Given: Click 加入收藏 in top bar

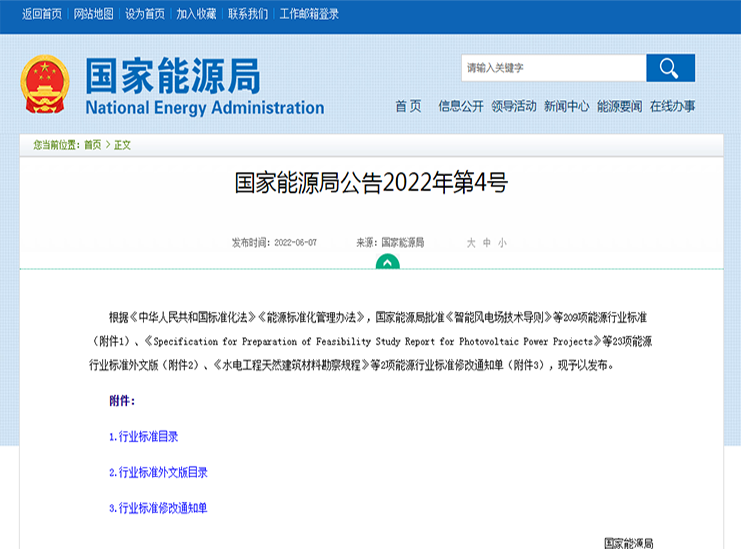Looking at the screenshot, I should 196,14.
